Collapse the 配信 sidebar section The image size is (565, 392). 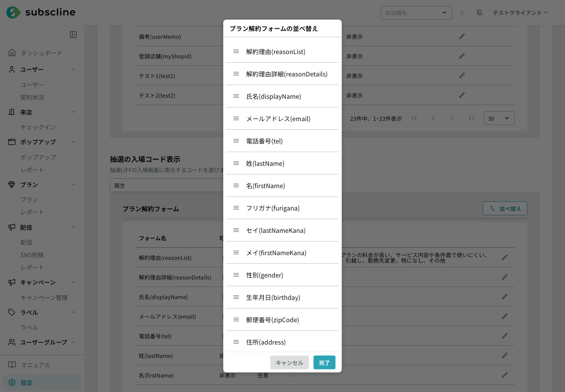click(x=73, y=227)
